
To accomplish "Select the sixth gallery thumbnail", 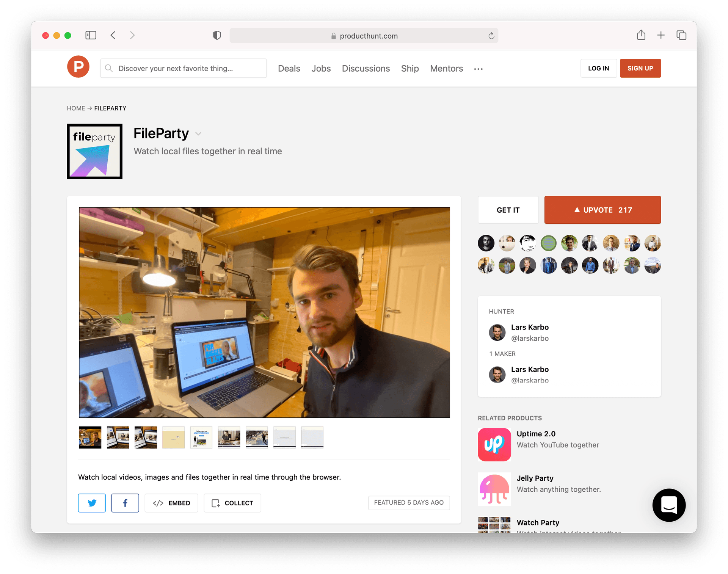I will 229,438.
